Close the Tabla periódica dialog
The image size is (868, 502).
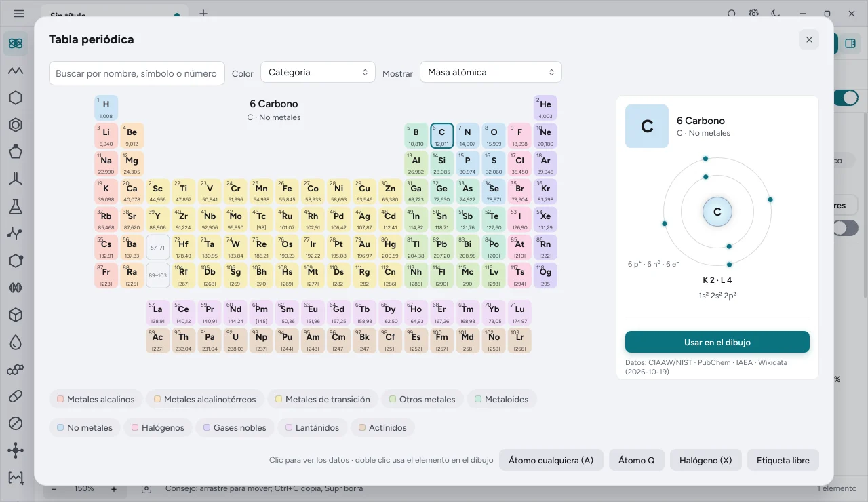tap(809, 39)
